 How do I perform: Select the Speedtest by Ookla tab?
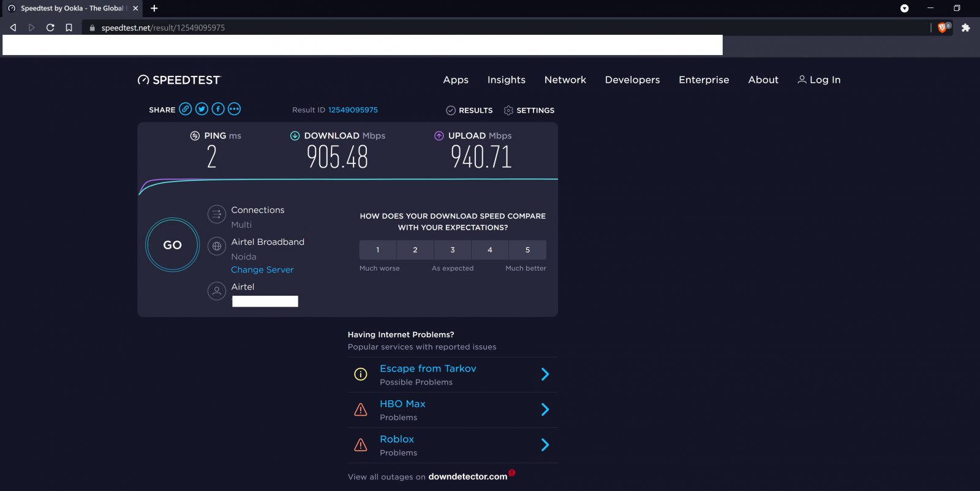[72, 8]
